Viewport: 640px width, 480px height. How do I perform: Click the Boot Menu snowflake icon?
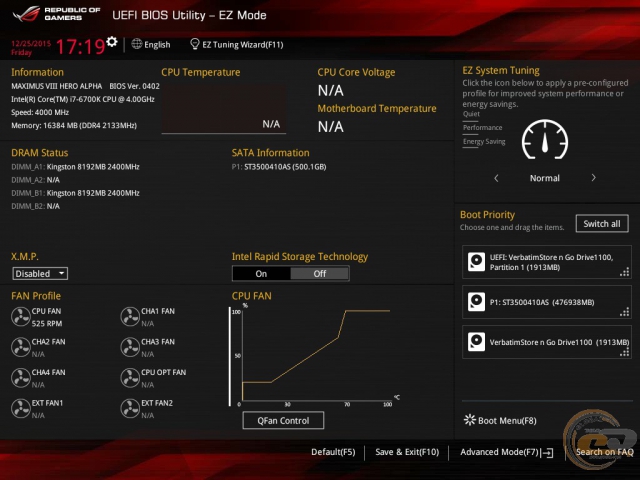(470, 420)
